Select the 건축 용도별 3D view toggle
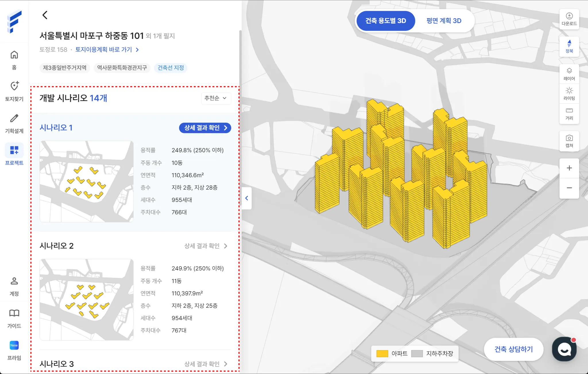Image resolution: width=588 pixels, height=374 pixels. click(386, 21)
